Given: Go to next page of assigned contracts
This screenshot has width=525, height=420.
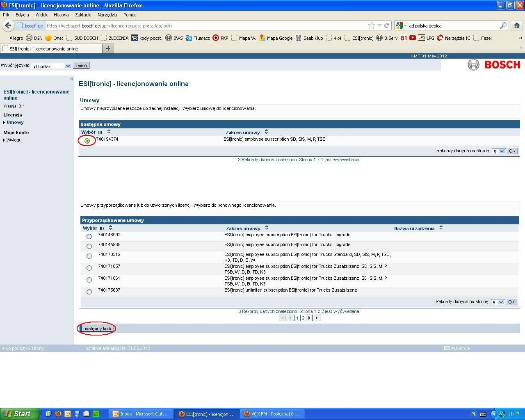Looking at the screenshot, I should (309, 318).
